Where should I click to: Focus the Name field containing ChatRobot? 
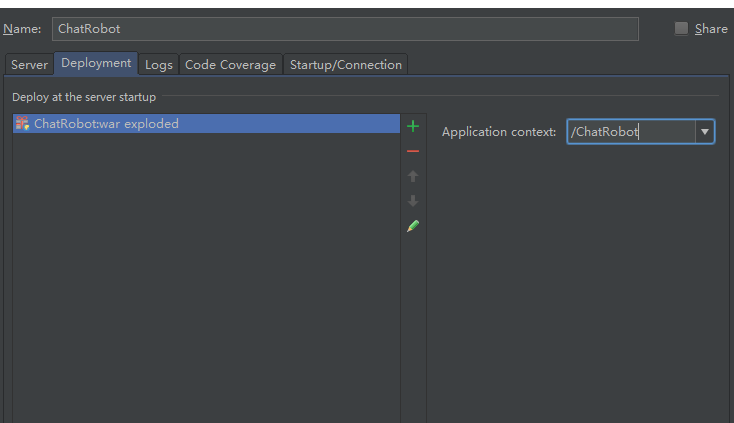(345, 29)
